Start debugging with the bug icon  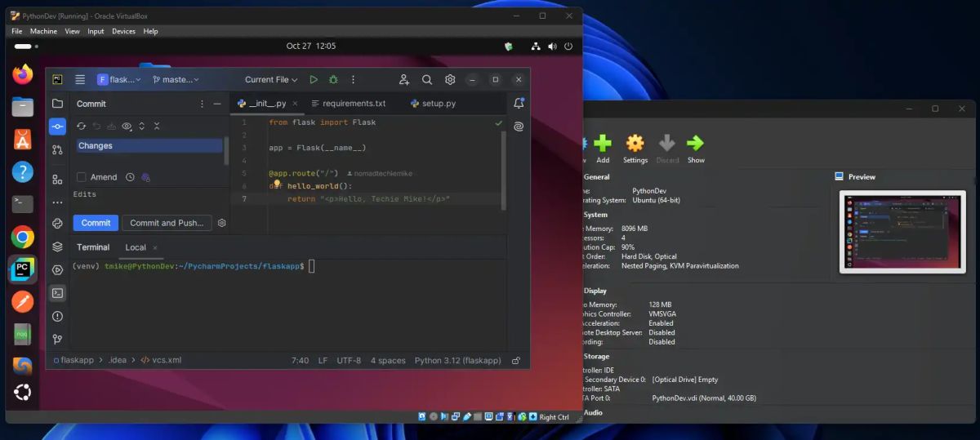tap(333, 79)
